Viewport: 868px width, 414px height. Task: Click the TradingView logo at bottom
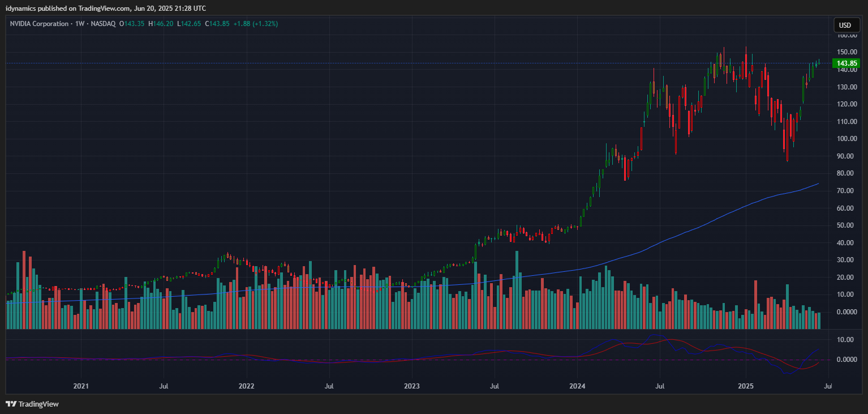pos(32,404)
